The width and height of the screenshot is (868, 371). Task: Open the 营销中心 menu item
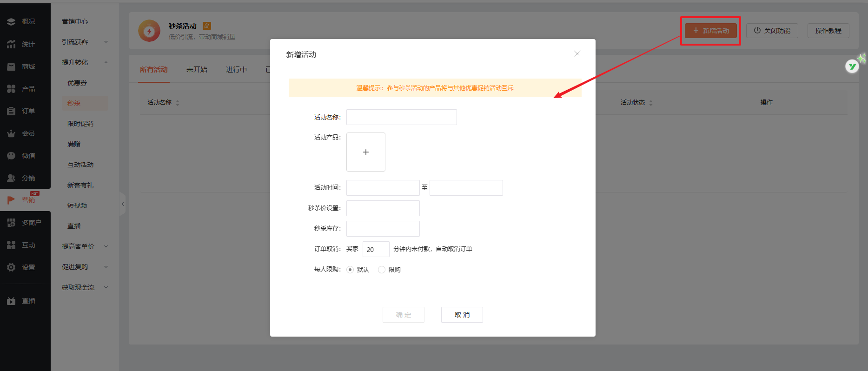tap(75, 21)
